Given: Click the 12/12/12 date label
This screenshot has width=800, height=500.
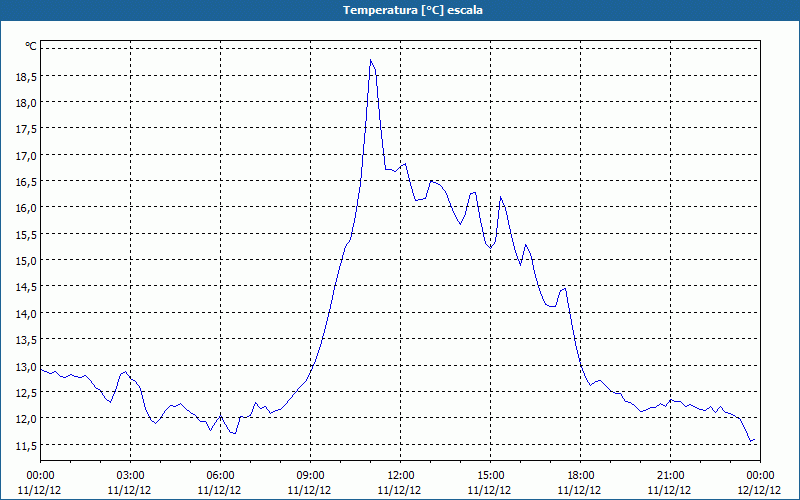Looking at the screenshot, I should [760, 490].
